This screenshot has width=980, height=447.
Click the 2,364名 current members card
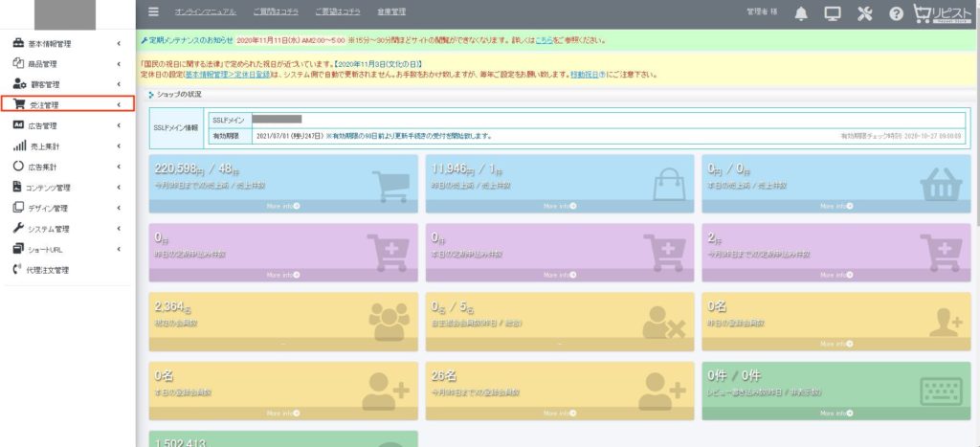coord(283,316)
